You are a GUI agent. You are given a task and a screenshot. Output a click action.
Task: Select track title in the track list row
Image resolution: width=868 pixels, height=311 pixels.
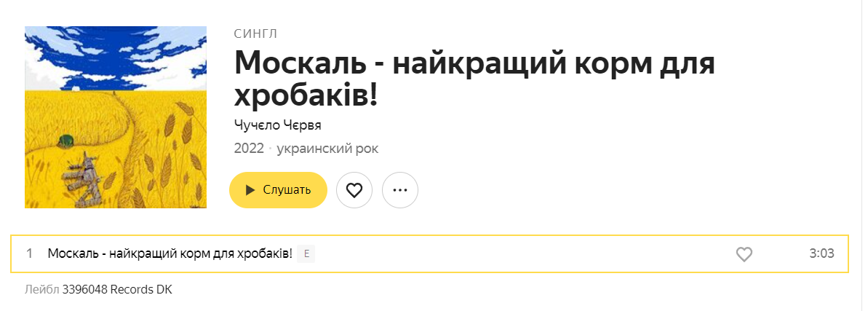point(170,254)
